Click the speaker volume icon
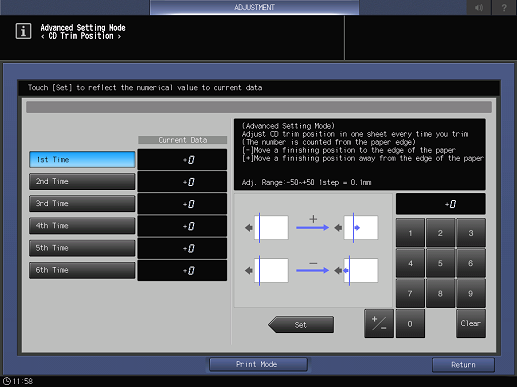Screen dimensions: 517x387 point(479,7)
